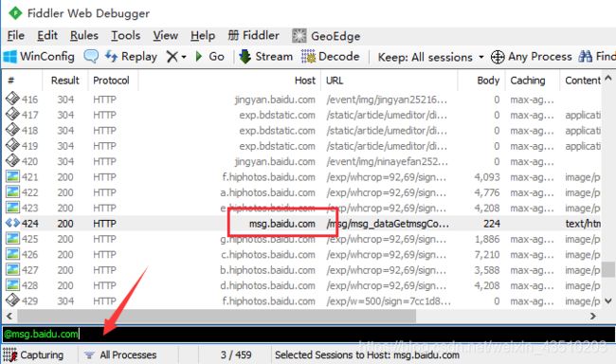616x364 pixels.
Task: Open the Edit menu
Action: click(47, 36)
